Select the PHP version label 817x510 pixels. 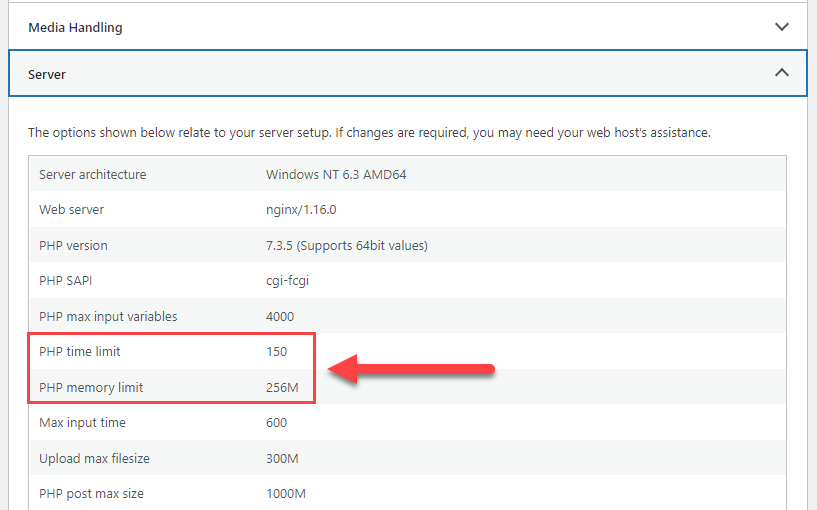[x=73, y=245]
